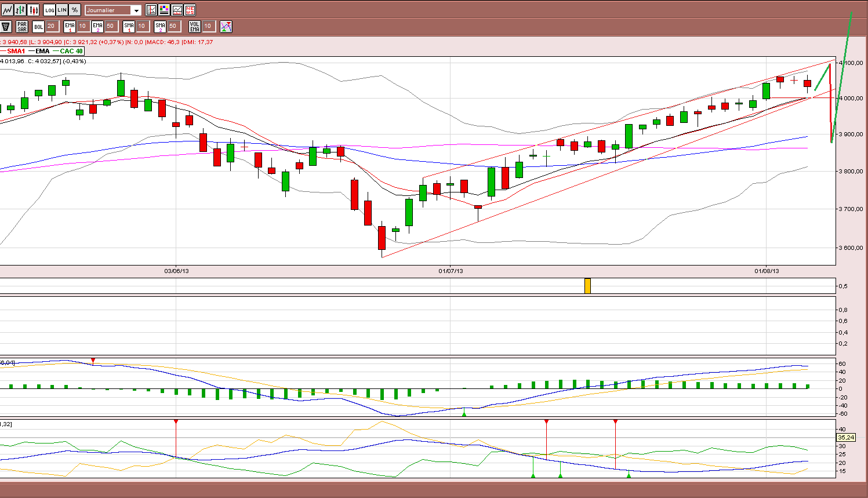This screenshot has height=498, width=868.
Task: Toggle the SMA 2 indicator
Action: 160,26
